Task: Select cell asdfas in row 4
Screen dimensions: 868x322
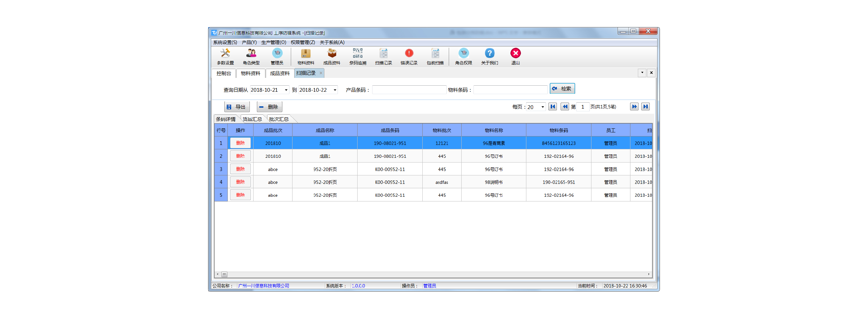Action: click(x=442, y=182)
